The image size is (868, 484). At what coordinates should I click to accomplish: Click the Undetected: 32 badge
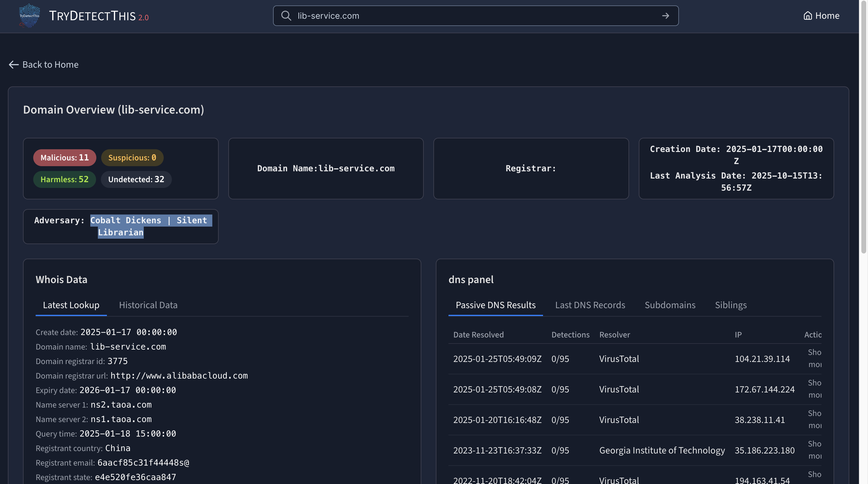tap(136, 179)
